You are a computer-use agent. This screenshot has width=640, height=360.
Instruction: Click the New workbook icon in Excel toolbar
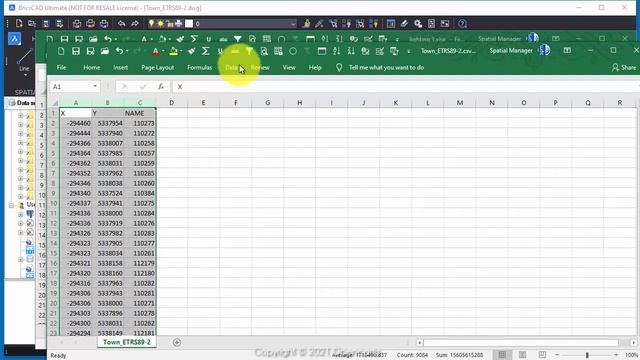click(61, 51)
